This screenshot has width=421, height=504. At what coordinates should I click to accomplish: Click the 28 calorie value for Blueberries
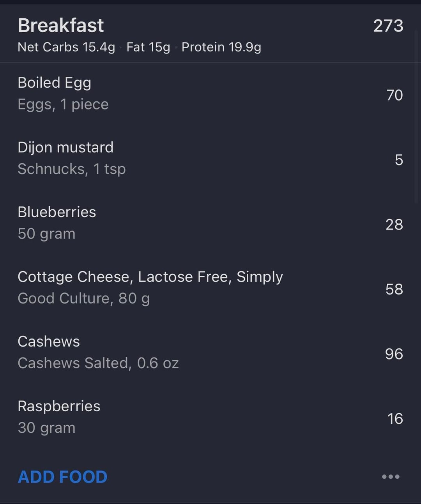point(394,224)
